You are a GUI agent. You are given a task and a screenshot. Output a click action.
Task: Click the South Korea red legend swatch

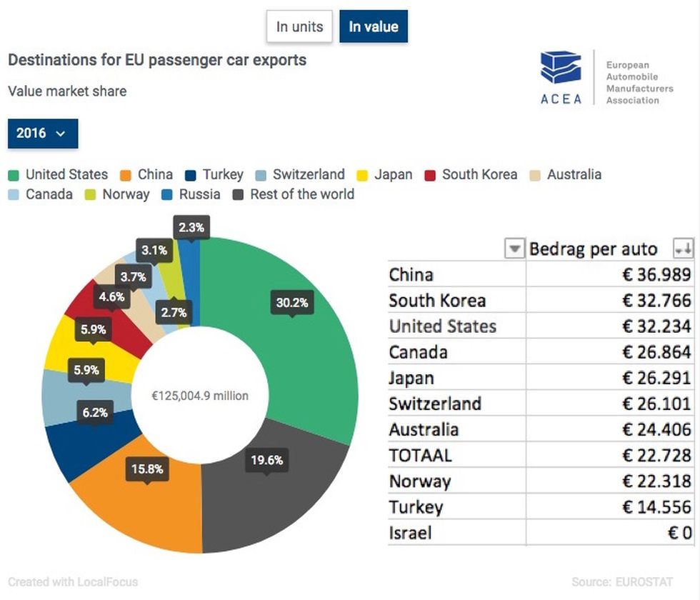[430, 176]
